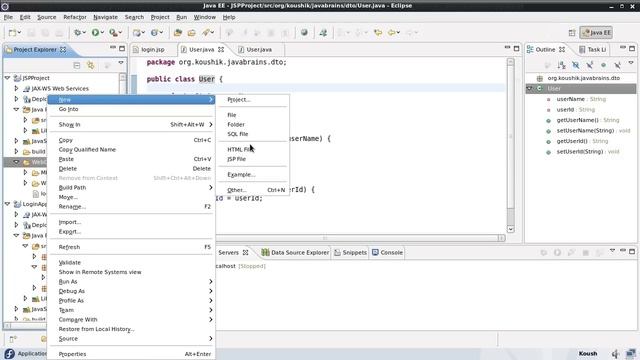
Task: Switch to the Data Source Explorer tab
Action: click(x=295, y=253)
